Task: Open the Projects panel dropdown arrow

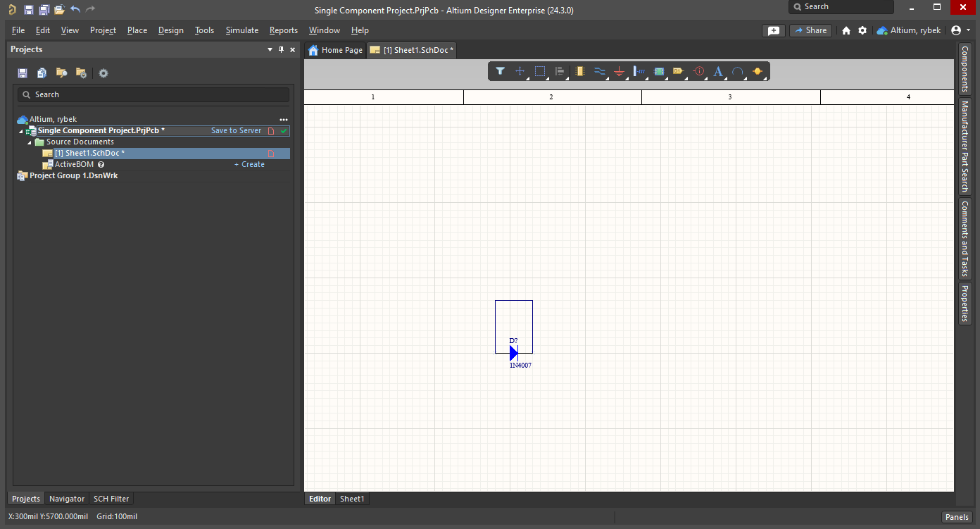Action: click(270, 49)
